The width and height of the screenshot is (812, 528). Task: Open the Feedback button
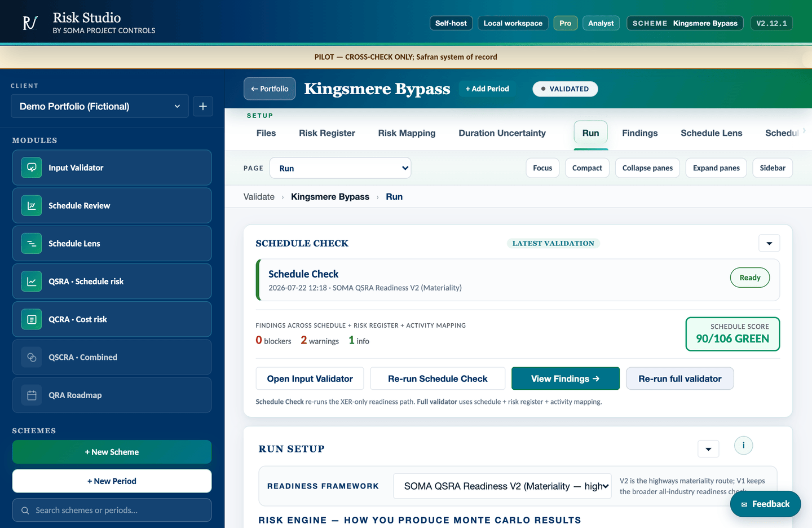coord(765,504)
